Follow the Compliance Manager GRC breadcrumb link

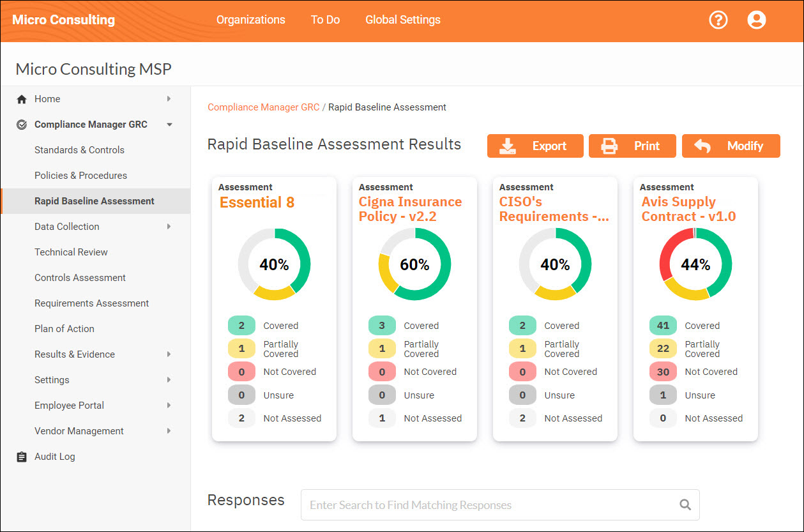[263, 107]
